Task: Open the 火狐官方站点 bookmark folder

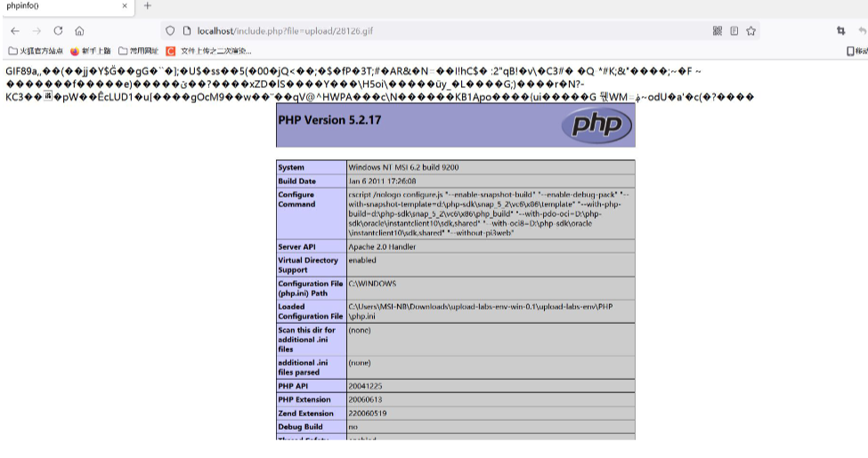Action: 36,51
